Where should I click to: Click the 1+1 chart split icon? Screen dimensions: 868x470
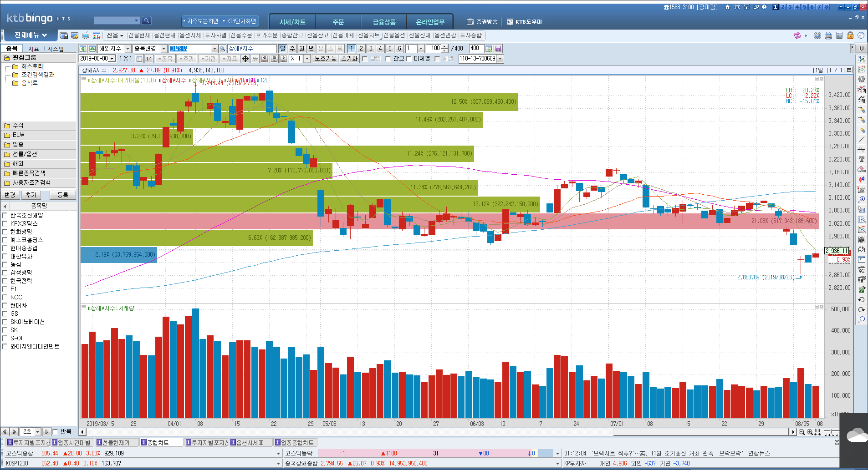pos(149,59)
